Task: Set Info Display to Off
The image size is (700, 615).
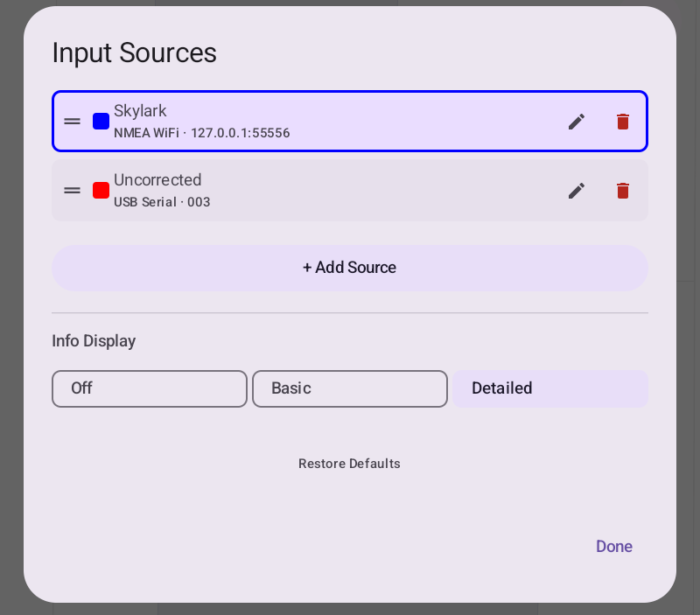Action: coord(150,388)
